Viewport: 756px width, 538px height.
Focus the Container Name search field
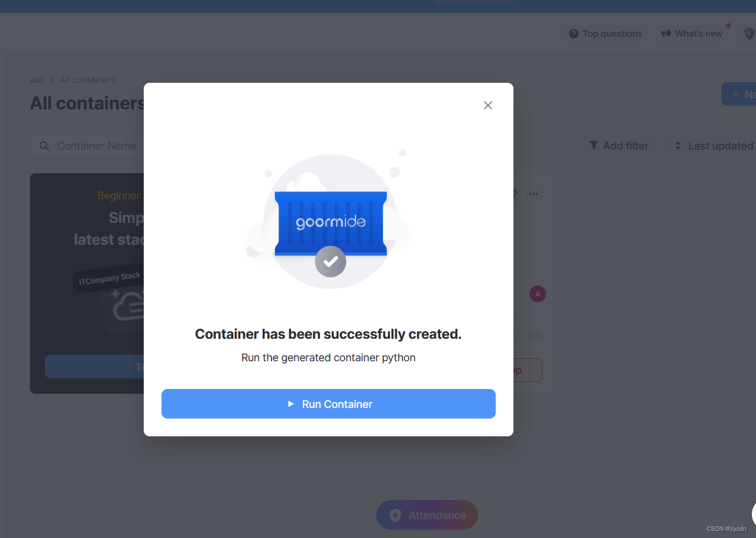point(87,146)
